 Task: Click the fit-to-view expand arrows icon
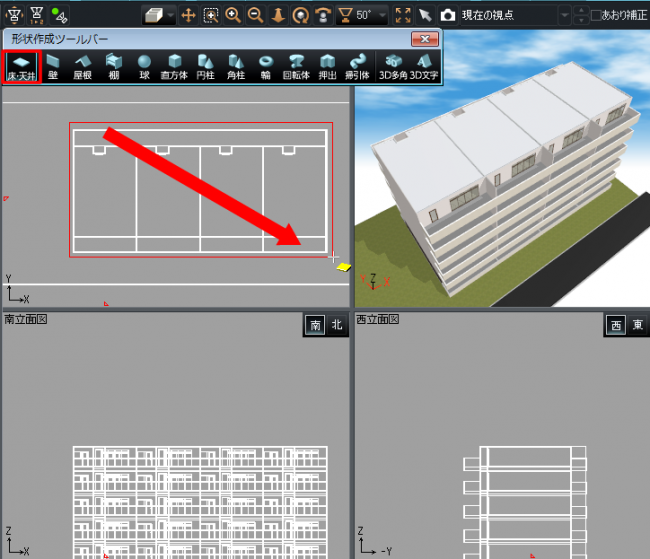(x=403, y=16)
